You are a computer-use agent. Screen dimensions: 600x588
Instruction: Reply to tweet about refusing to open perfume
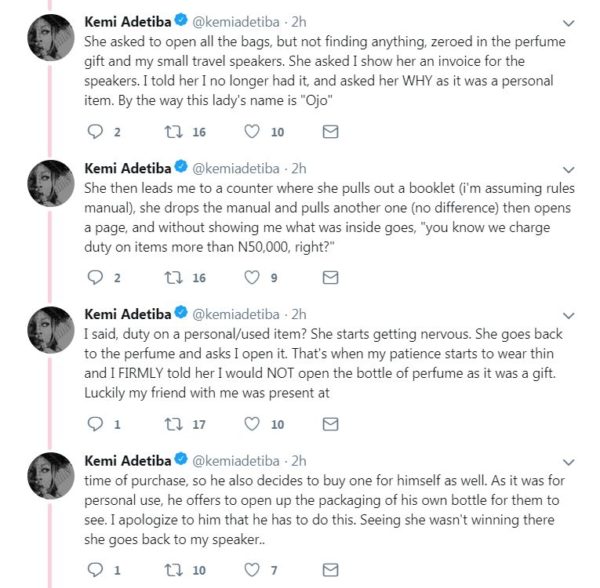pyautogui.click(x=95, y=424)
